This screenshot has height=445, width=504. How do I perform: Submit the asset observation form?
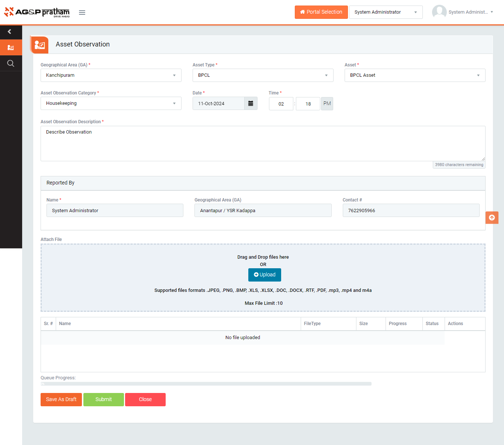pos(104,400)
